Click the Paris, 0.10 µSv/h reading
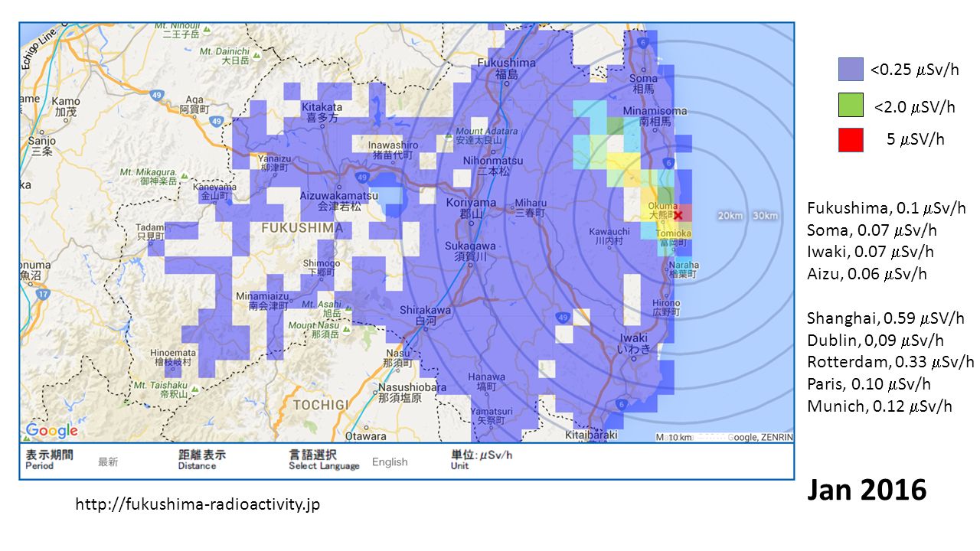Screen dimensions: 980x551 [869, 384]
